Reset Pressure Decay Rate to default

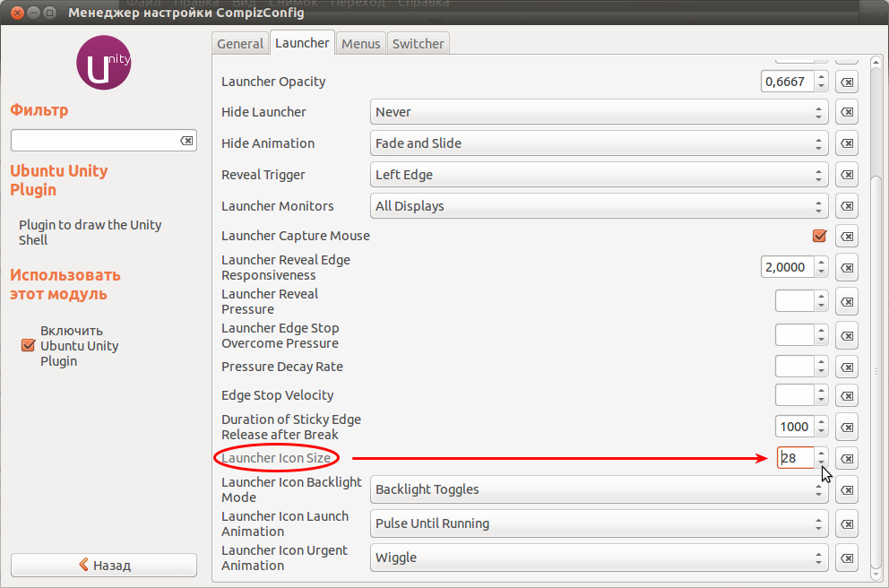[847, 367]
